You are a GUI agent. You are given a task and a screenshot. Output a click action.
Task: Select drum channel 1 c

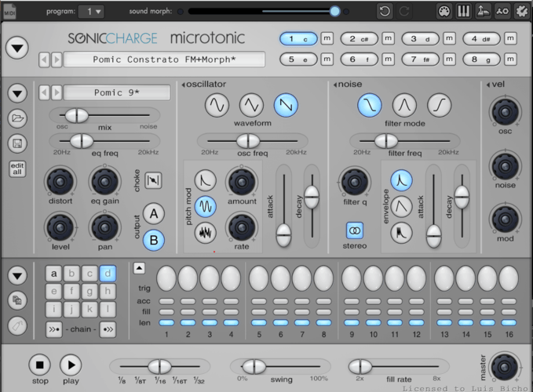[x=298, y=39]
